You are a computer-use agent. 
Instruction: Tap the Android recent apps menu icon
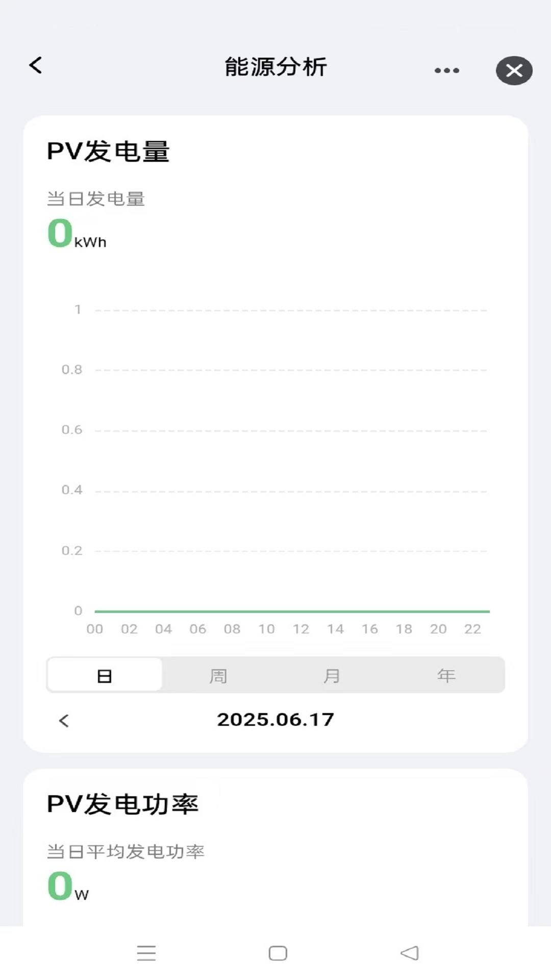click(x=146, y=953)
